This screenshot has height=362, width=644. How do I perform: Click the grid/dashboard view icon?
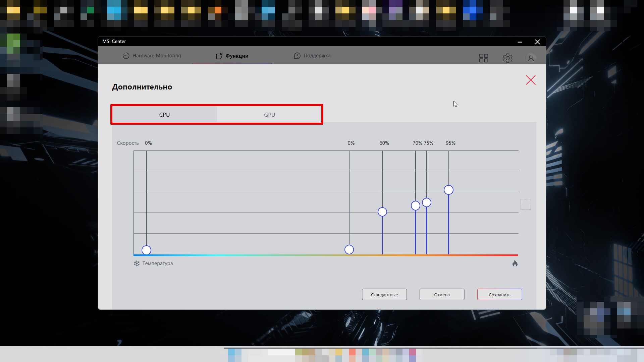pyautogui.click(x=483, y=58)
